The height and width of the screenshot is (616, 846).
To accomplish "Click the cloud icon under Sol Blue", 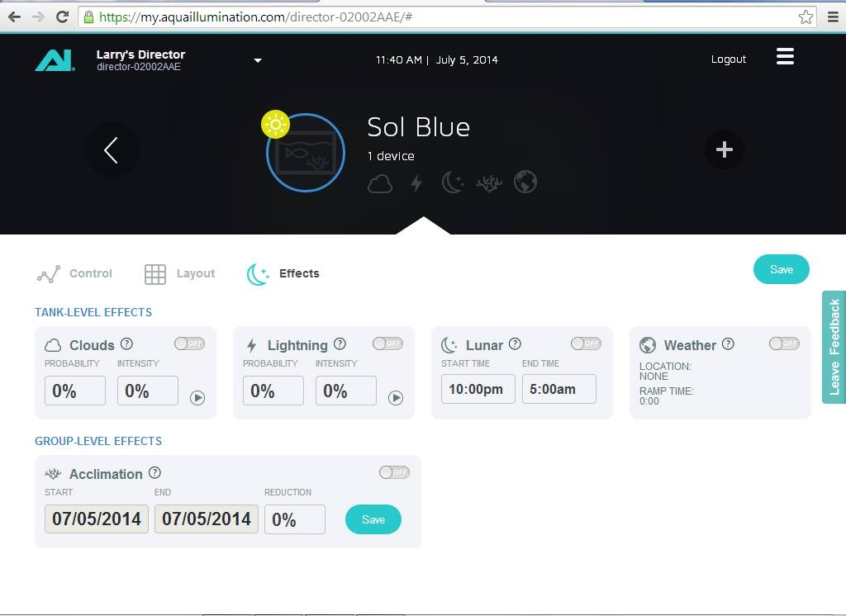I will pos(380,183).
